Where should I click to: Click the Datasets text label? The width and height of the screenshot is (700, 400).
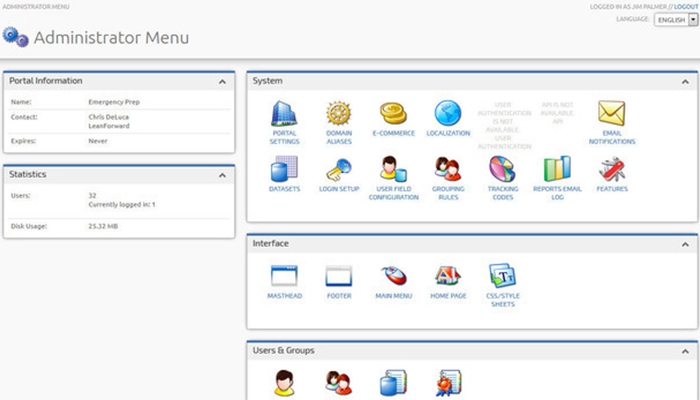point(284,189)
